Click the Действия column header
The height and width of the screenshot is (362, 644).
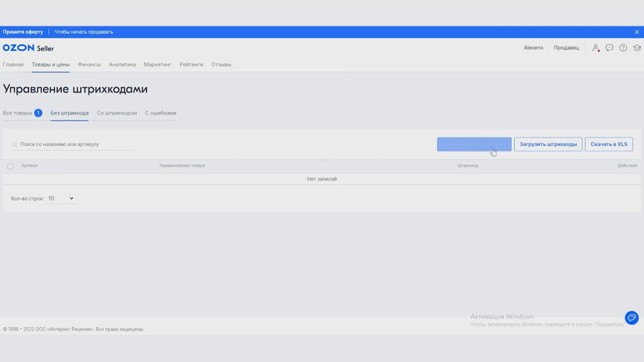click(627, 166)
